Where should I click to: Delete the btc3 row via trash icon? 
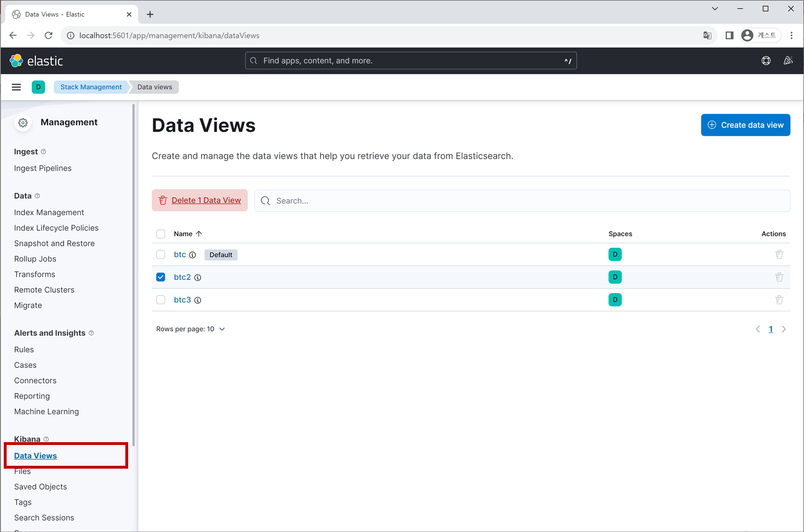(x=779, y=300)
